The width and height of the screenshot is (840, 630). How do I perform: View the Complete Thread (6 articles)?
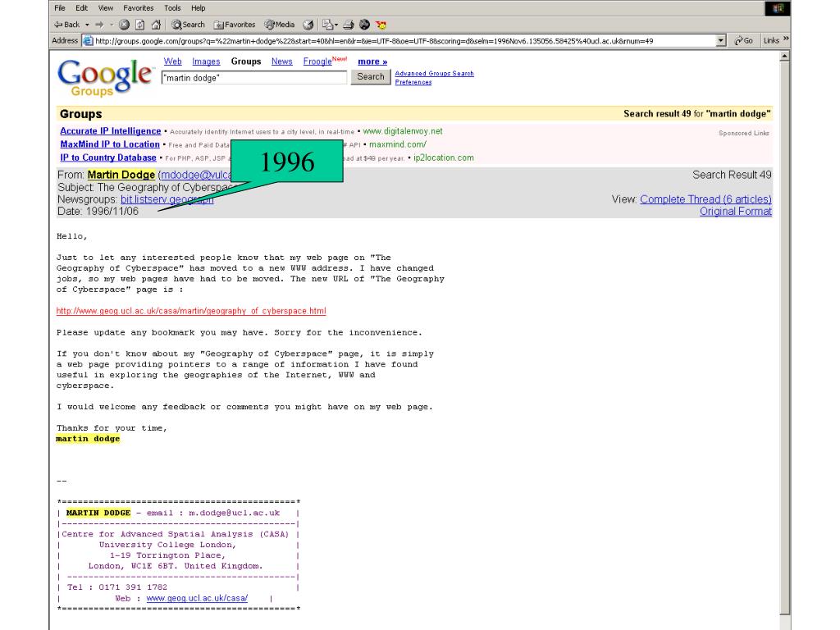[x=705, y=199]
